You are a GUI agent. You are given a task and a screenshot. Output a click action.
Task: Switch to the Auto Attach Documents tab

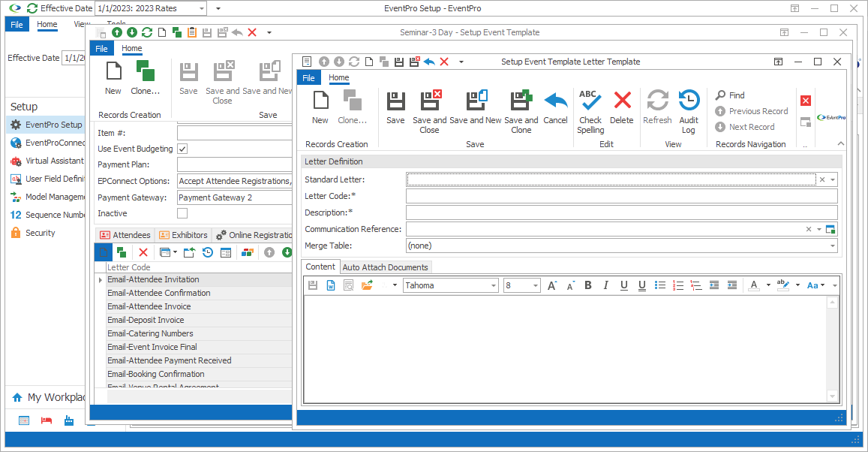click(x=386, y=267)
